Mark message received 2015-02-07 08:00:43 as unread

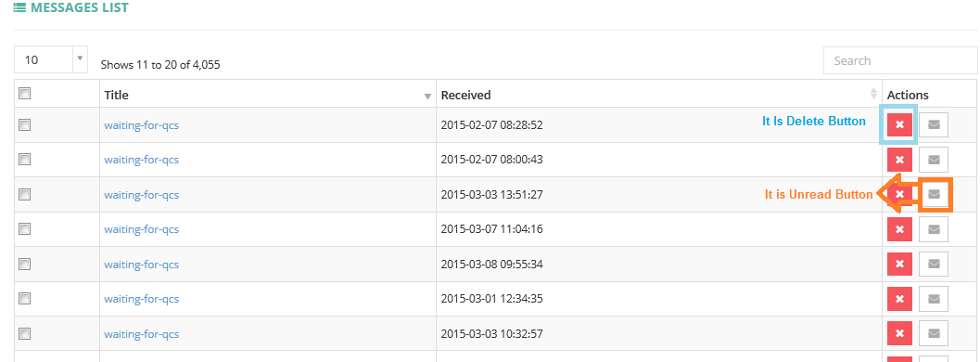[x=934, y=160]
